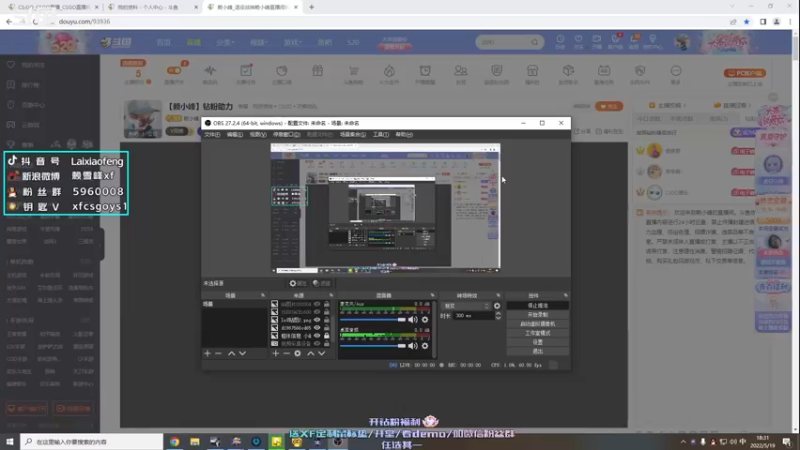Open the 帮助(H) menu in OBS

(x=404, y=135)
